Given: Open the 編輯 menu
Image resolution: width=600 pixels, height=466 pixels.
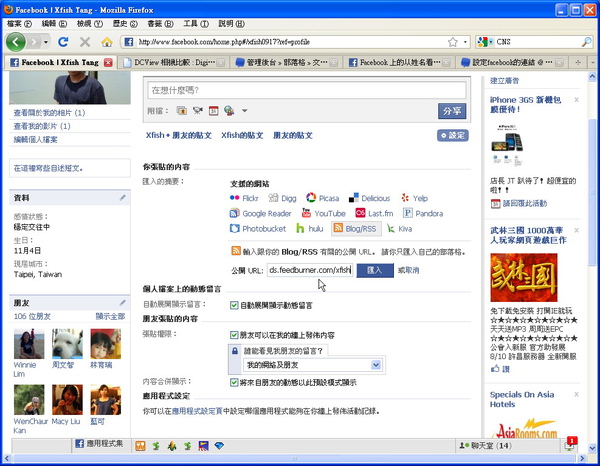Looking at the screenshot, I should click(x=54, y=24).
